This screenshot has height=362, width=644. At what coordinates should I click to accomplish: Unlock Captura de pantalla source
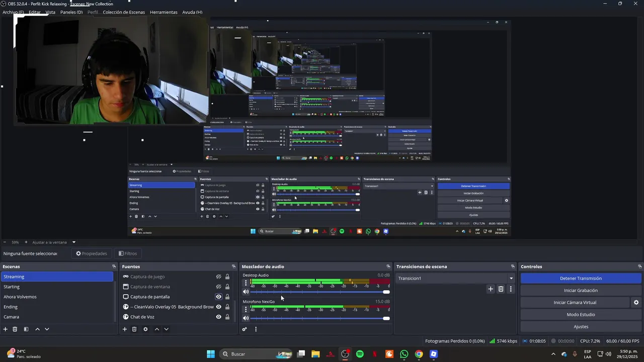[x=227, y=297]
